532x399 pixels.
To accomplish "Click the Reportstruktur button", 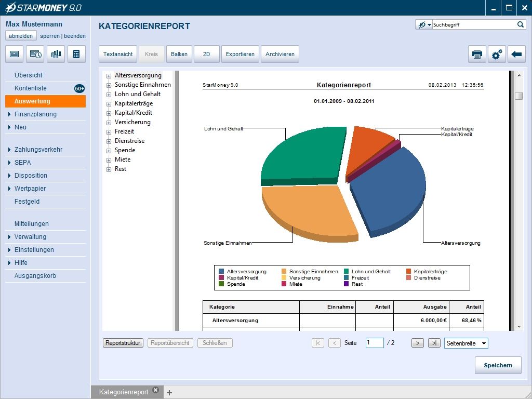I will coord(123,343).
